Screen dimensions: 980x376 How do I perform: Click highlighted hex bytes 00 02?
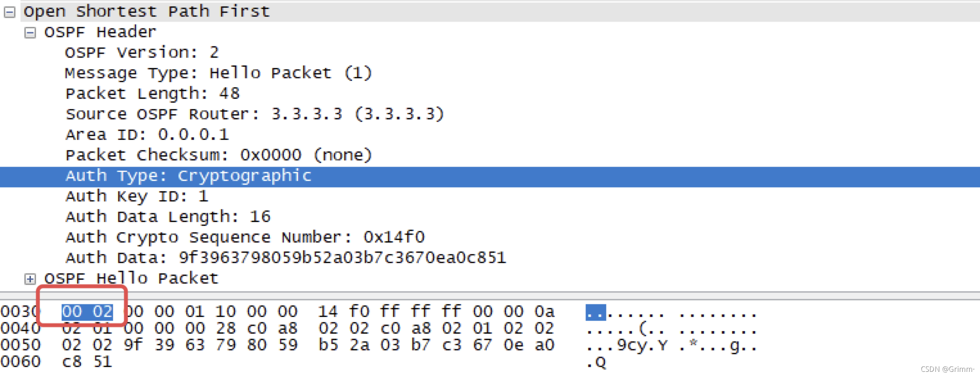click(x=87, y=312)
